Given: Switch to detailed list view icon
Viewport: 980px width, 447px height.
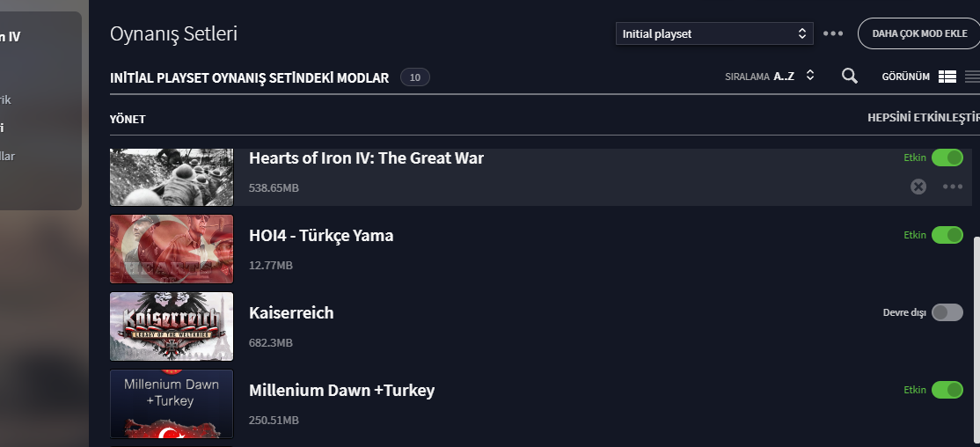Looking at the screenshot, I should click(x=947, y=77).
